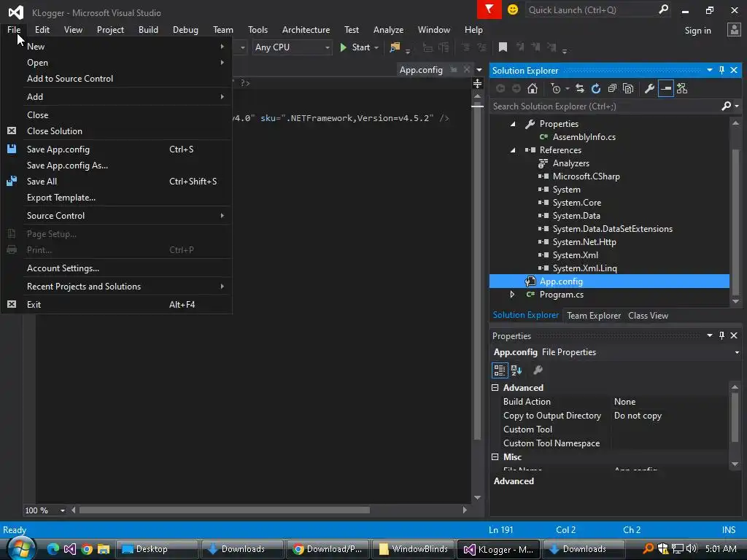Click the wrench Properties icon in Solution Explorer
The height and width of the screenshot is (560, 747).
[x=649, y=88]
